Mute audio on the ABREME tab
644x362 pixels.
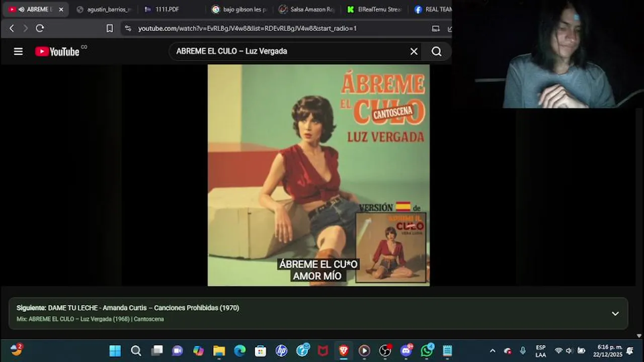pyautogui.click(x=21, y=9)
